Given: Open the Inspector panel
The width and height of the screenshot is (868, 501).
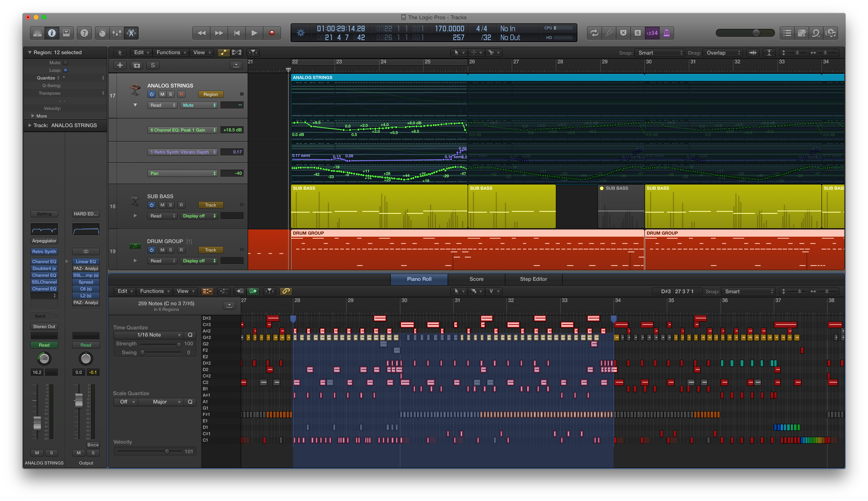Looking at the screenshot, I should point(51,33).
